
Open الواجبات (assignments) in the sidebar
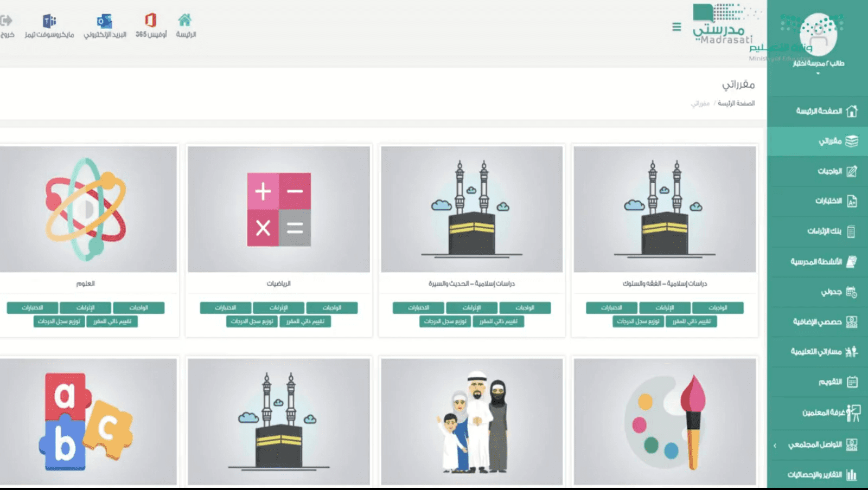coord(818,171)
